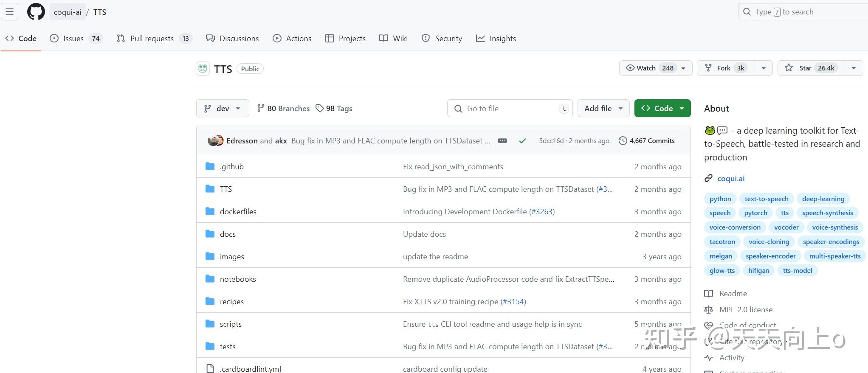Open the akx author link
Image resolution: width=868 pixels, height=373 pixels.
pos(281,140)
